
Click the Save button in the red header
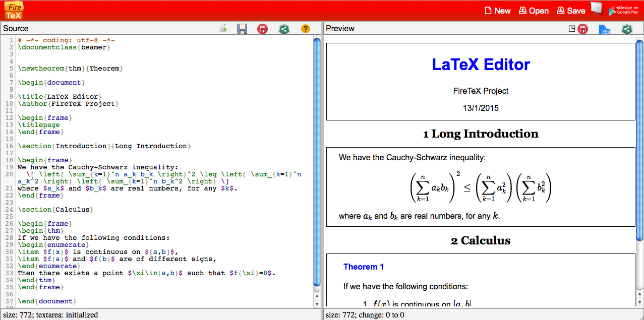[571, 11]
